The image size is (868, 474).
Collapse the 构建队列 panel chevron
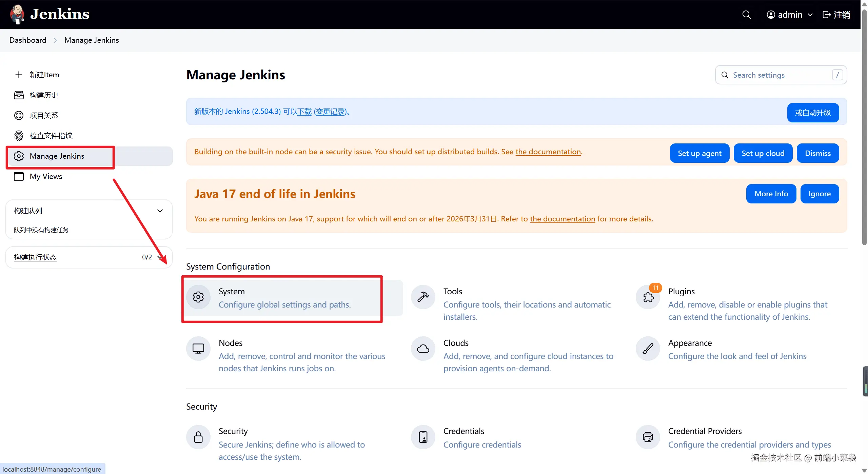coord(160,211)
